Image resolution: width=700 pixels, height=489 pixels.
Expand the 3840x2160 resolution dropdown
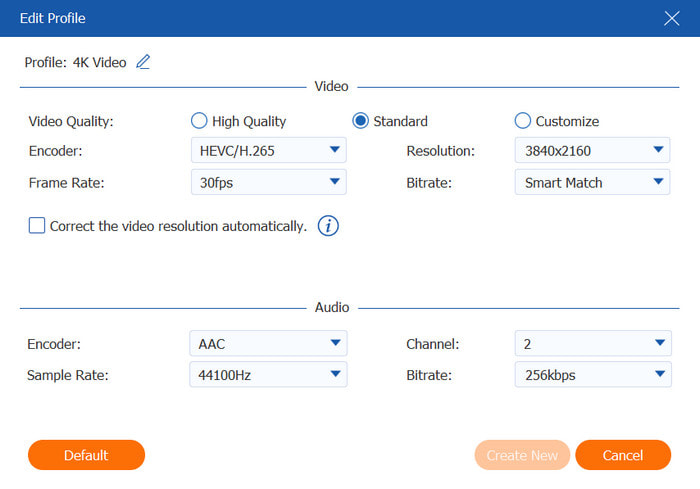(592, 151)
